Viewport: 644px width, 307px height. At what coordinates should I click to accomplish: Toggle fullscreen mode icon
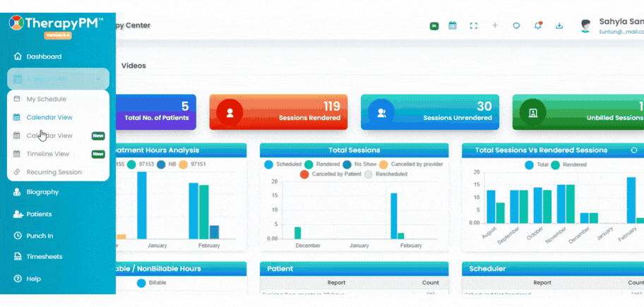click(x=474, y=25)
